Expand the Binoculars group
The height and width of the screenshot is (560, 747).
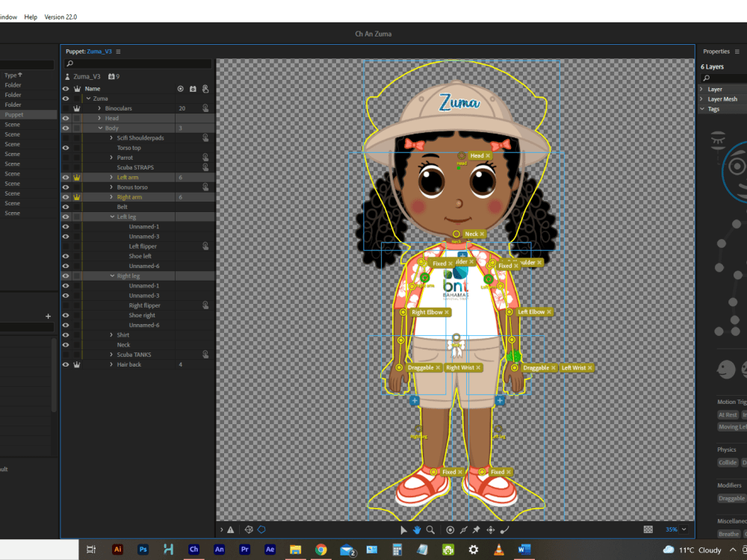click(99, 108)
